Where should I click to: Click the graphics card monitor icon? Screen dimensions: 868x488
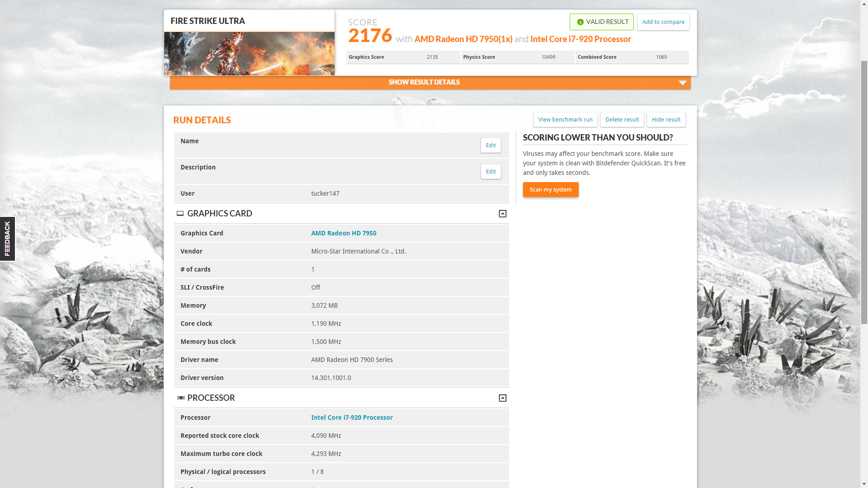coord(180,214)
